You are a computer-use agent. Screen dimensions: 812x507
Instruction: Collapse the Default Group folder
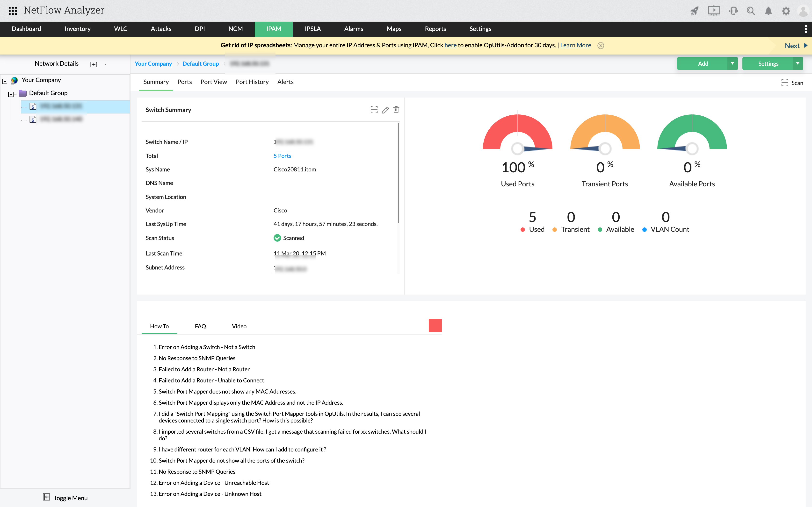coord(11,94)
